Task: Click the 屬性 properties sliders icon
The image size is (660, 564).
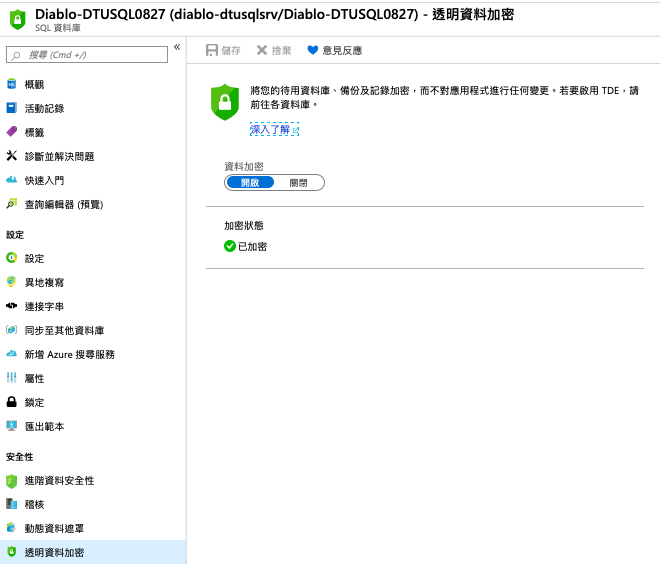Action: coord(12,378)
